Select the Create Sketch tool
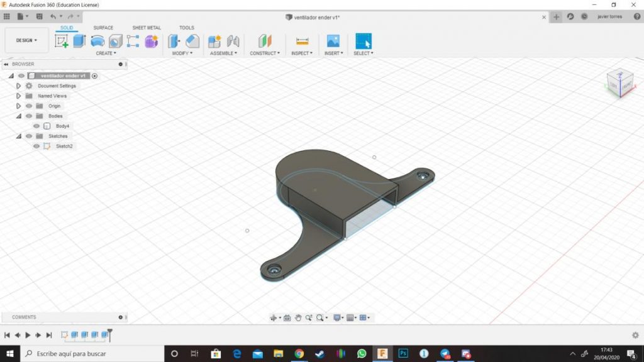This screenshot has width=644, height=362. pyautogui.click(x=62, y=41)
